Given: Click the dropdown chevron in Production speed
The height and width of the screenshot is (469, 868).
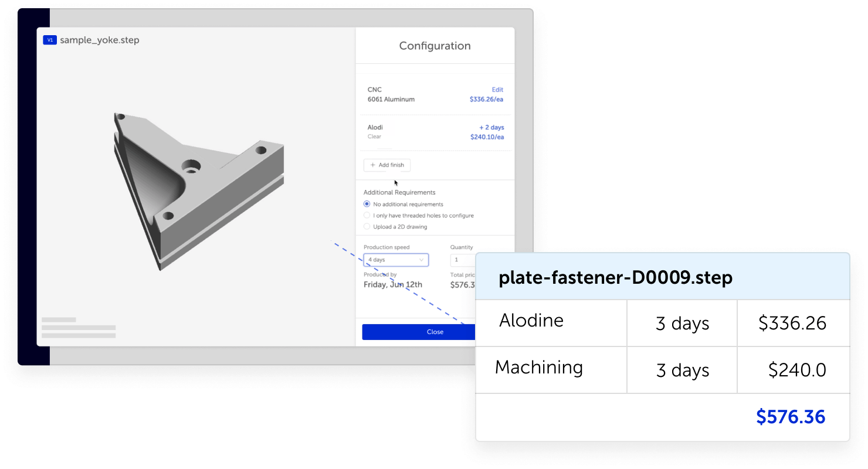Looking at the screenshot, I should [421, 259].
